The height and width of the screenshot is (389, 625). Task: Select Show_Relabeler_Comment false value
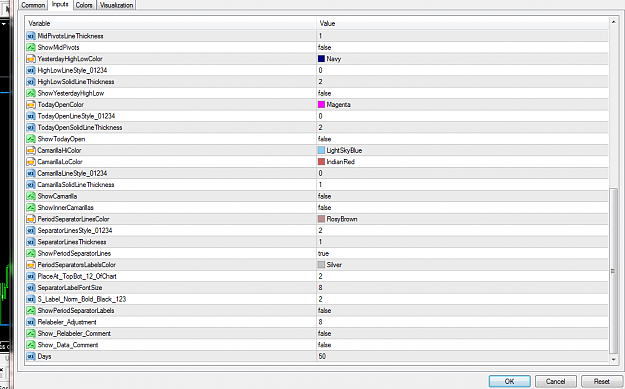click(324, 334)
